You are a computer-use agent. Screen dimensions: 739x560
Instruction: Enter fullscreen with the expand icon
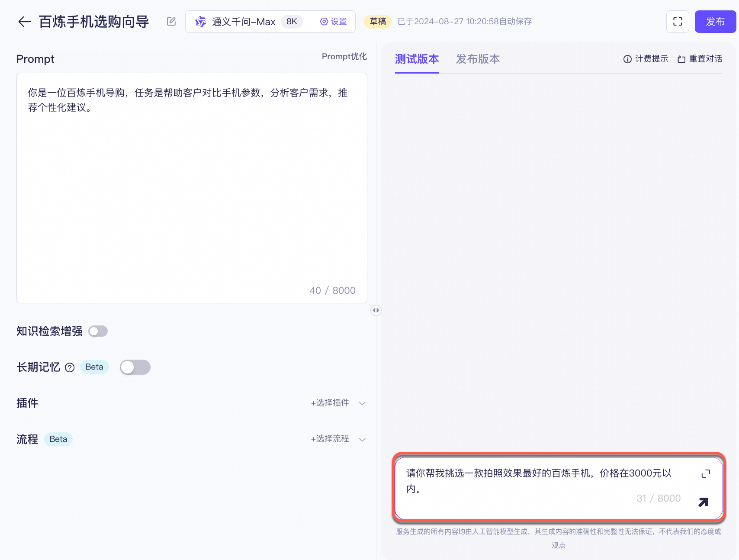[678, 22]
